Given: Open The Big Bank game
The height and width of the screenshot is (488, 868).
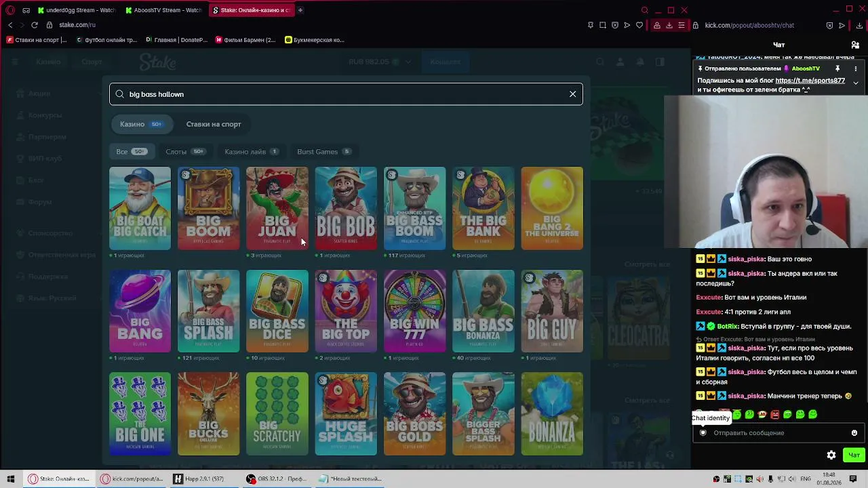Looking at the screenshot, I should [483, 208].
